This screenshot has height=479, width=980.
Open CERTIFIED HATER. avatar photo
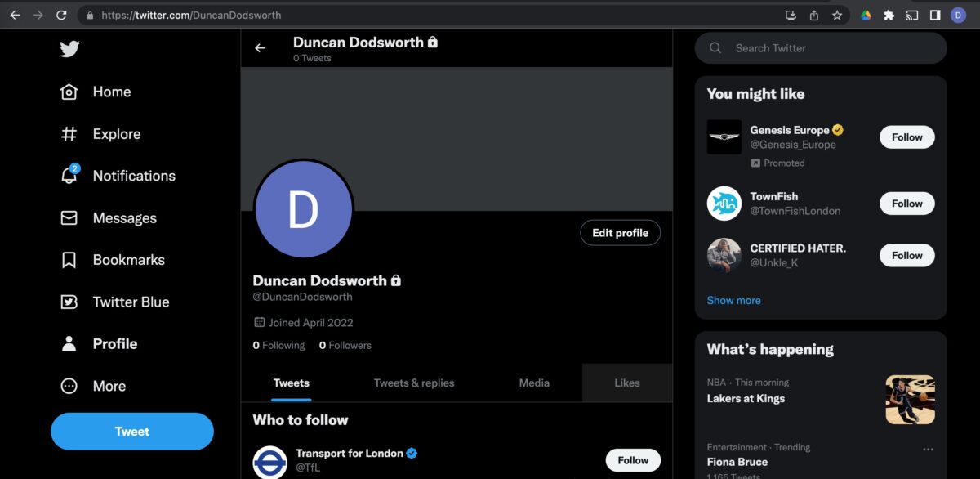724,255
